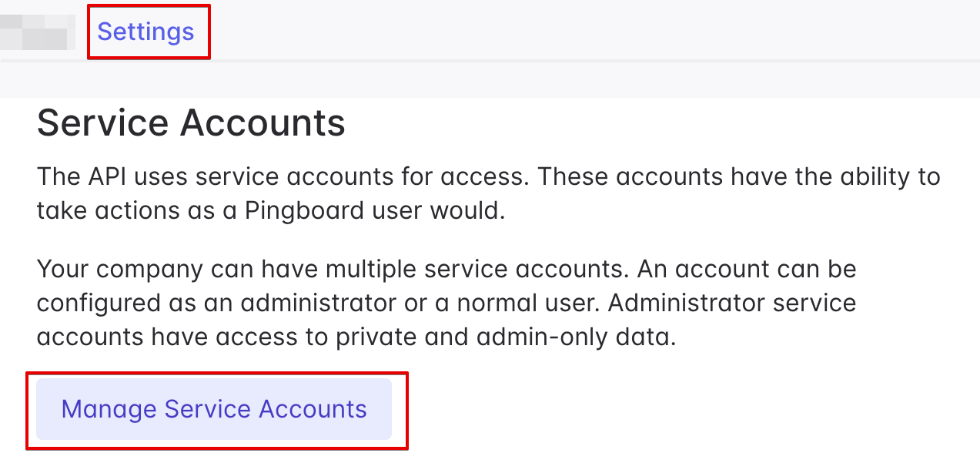Screen dimensions: 980x453
Task: Select the Service Accounts heading
Action: pyautogui.click(x=191, y=123)
